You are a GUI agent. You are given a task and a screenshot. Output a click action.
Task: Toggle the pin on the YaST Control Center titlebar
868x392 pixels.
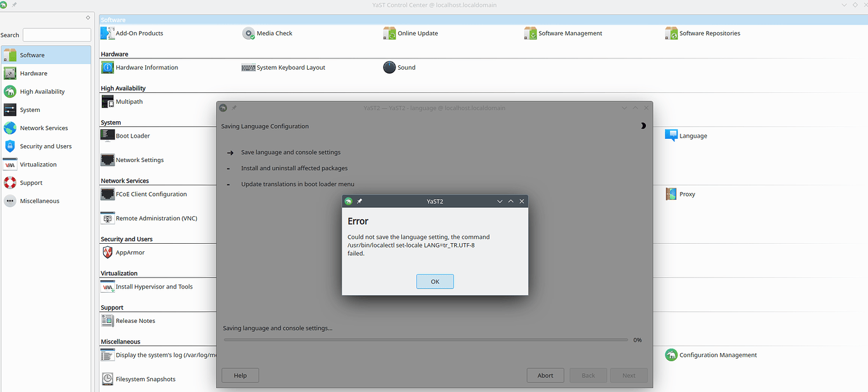(13, 4)
